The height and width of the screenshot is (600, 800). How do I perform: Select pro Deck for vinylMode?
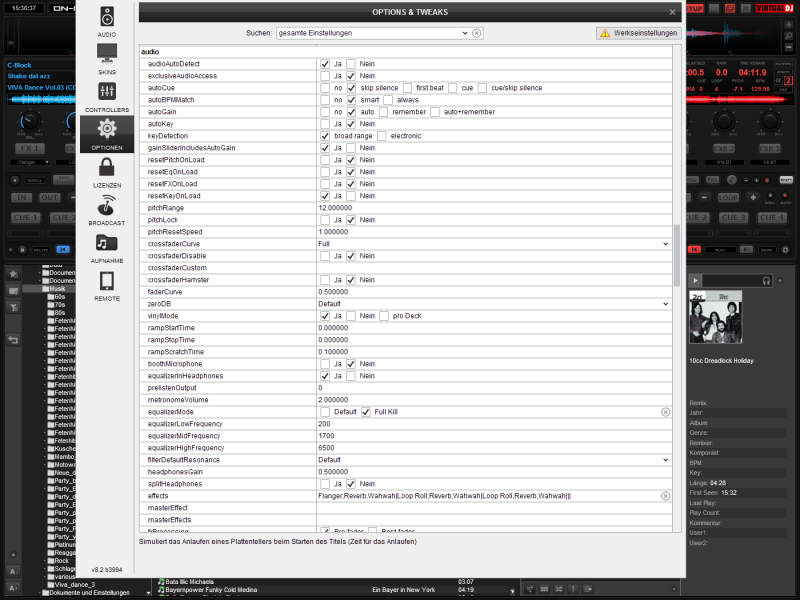point(384,316)
